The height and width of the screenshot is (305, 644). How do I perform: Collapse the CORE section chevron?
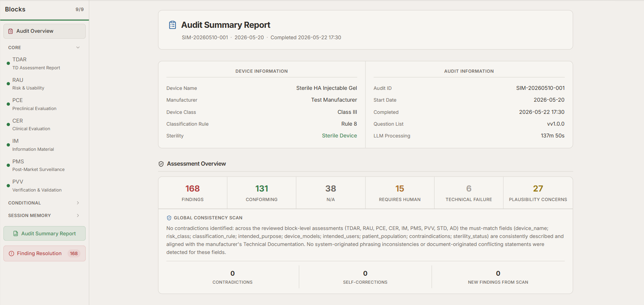coord(78,48)
